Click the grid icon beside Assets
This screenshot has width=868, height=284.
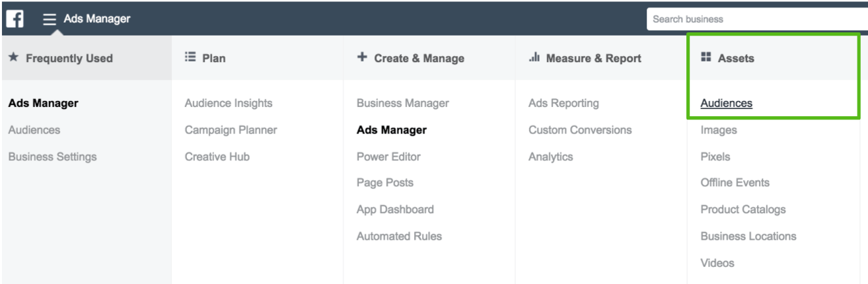pos(705,57)
